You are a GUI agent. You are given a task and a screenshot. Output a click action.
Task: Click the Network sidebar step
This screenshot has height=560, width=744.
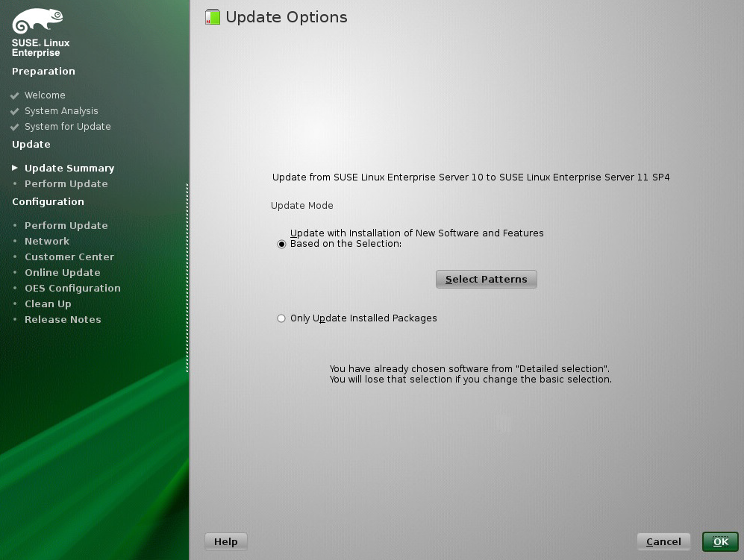[47, 242]
